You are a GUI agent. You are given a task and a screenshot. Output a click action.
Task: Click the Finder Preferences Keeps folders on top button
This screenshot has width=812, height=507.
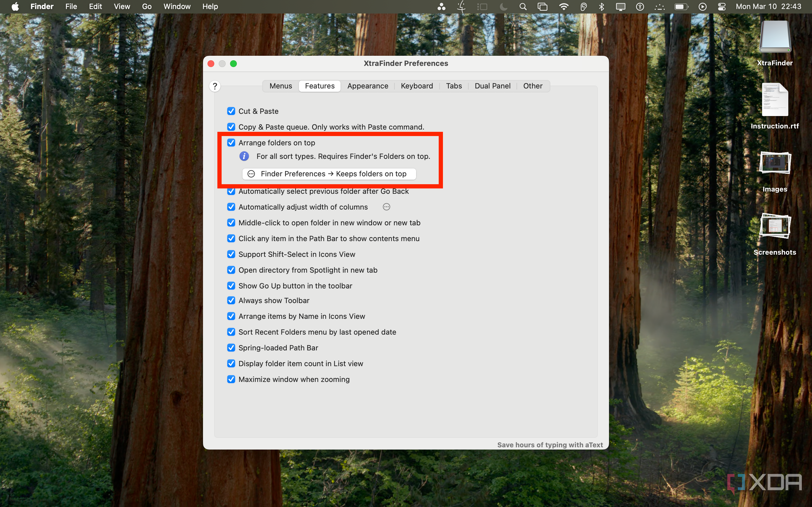tap(328, 174)
